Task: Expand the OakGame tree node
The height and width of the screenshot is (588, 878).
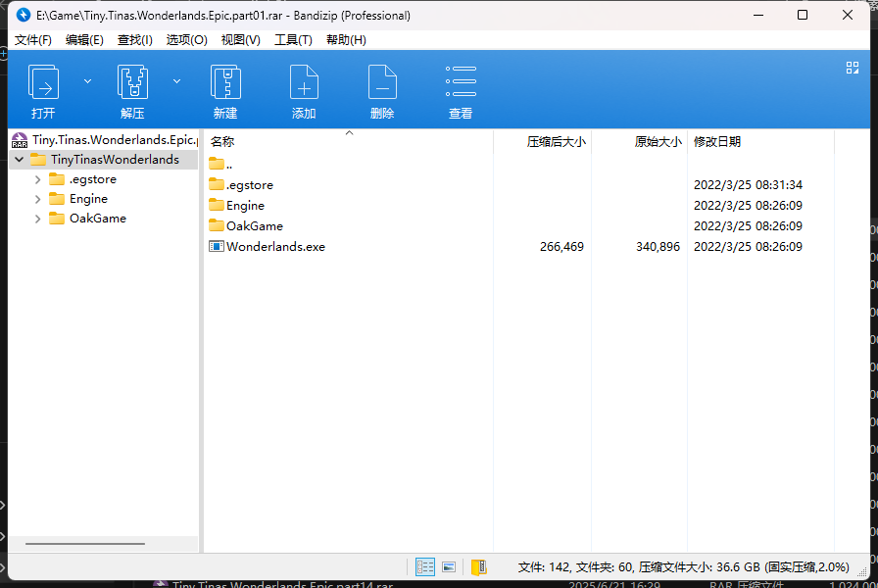Action: pos(37,219)
